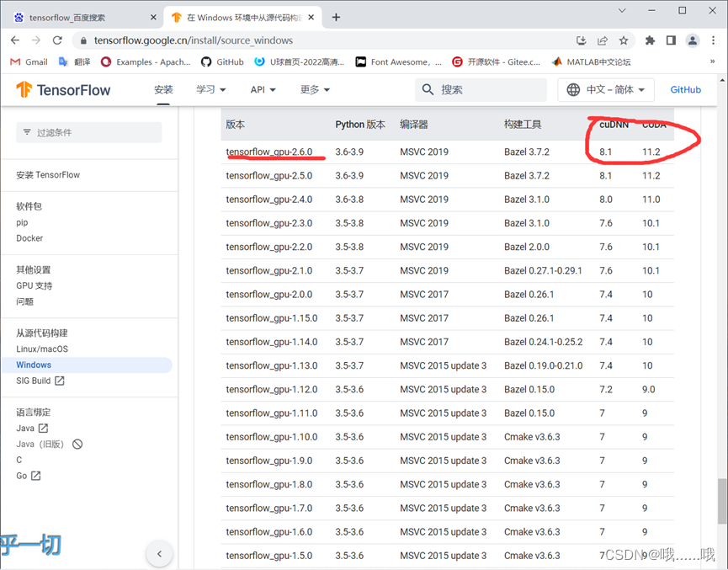Open the 问题 sidebar item
The height and width of the screenshot is (570, 728).
click(24, 301)
